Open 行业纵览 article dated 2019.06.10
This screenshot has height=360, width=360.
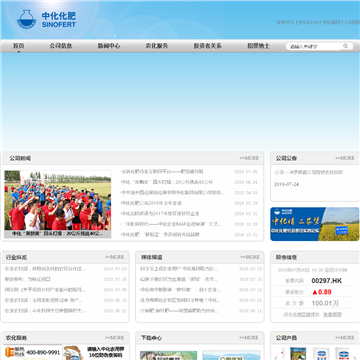44,300
